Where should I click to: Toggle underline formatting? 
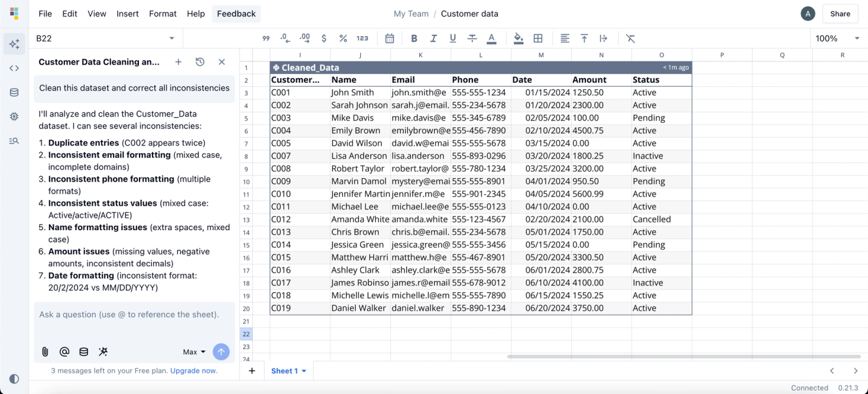pyautogui.click(x=453, y=38)
